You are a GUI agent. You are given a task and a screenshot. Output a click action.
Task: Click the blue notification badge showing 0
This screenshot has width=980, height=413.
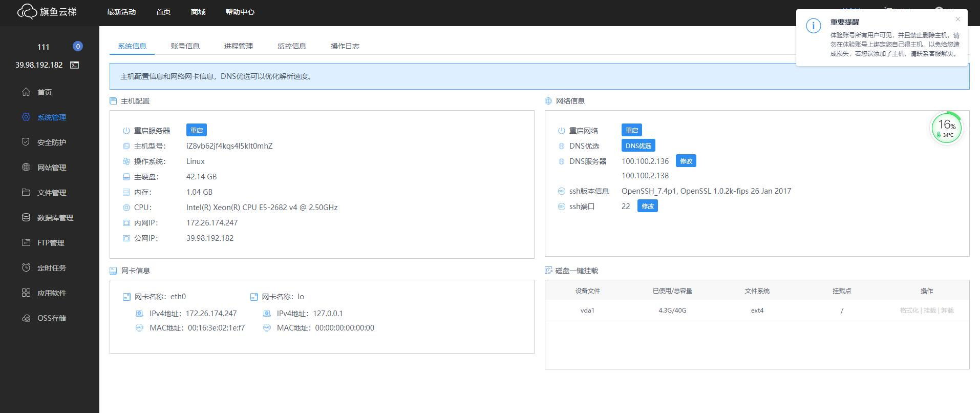coord(78,46)
